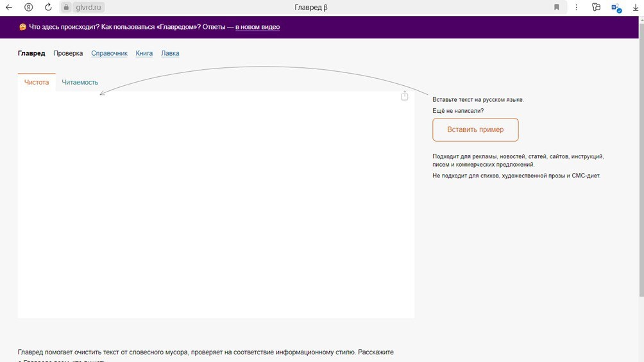Click the translate extension icon with checkmark
Screen dimensions: 644x362
click(616, 8)
